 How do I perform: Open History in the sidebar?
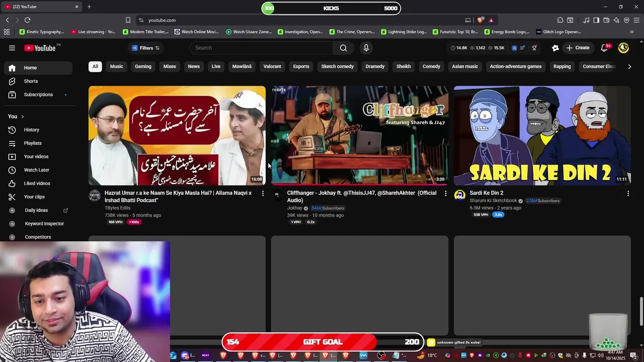(x=38, y=130)
